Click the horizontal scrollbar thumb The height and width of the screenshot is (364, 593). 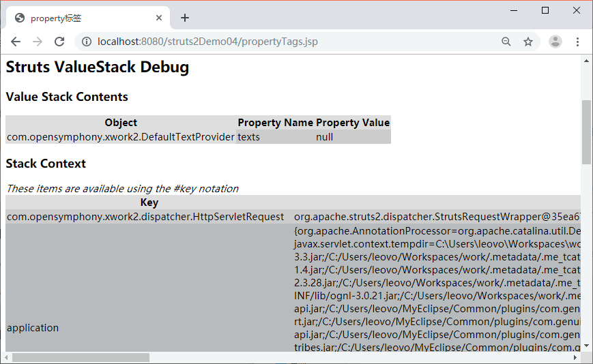tap(81, 358)
